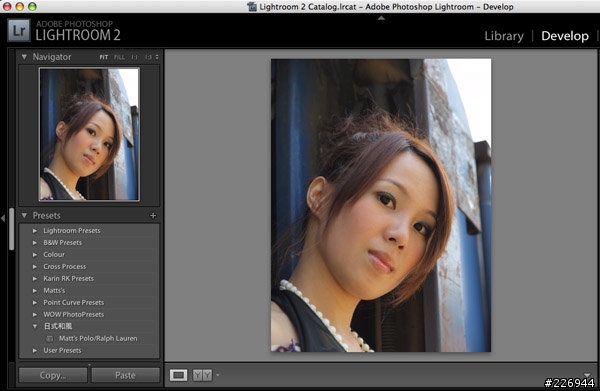This screenshot has height=391, width=600.
Task: Expand the Cross Process folder
Action: pyautogui.click(x=35, y=267)
